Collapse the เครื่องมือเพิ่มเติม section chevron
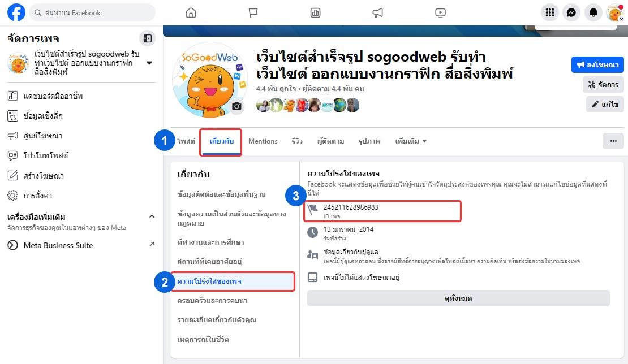Screen dimensions: 628x364 pyautogui.click(x=152, y=216)
